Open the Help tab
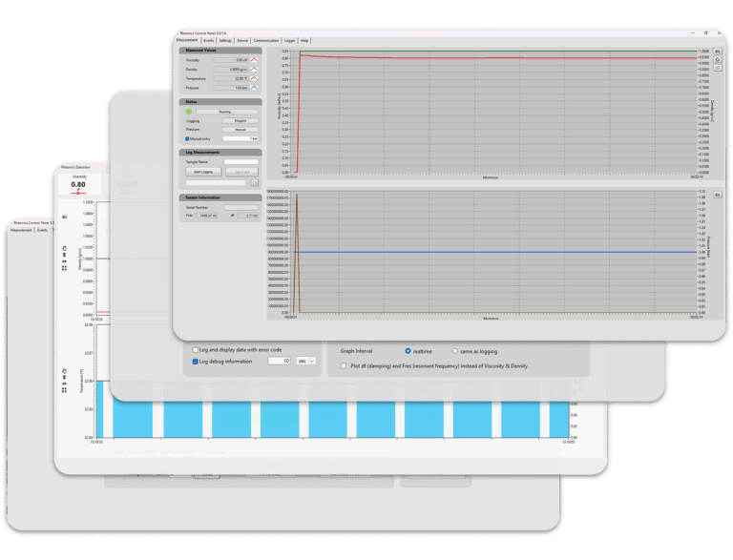The image size is (733, 560). pyautogui.click(x=304, y=41)
